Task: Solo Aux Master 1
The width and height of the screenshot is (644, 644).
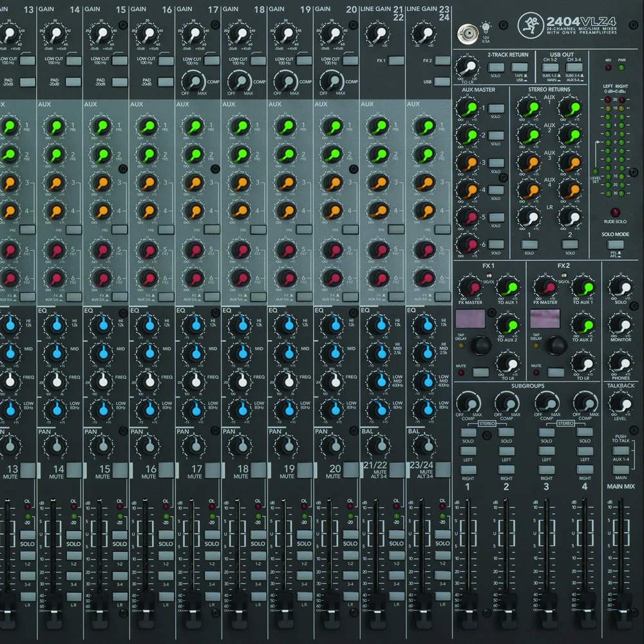Action: (496, 108)
